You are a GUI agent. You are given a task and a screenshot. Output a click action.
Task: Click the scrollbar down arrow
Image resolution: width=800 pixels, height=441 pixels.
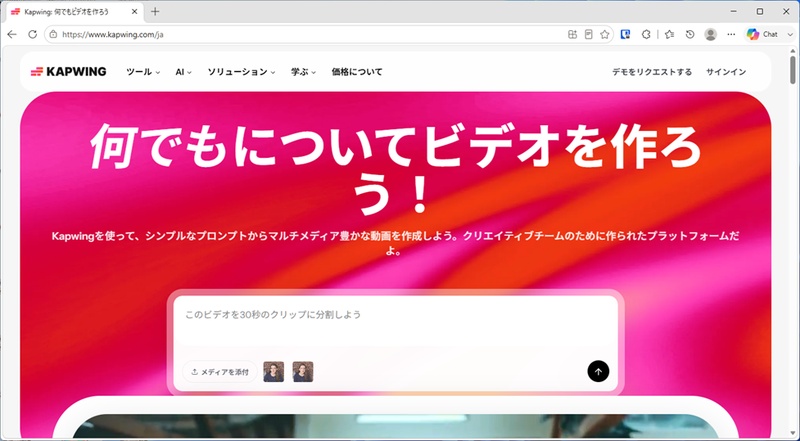tap(792, 433)
